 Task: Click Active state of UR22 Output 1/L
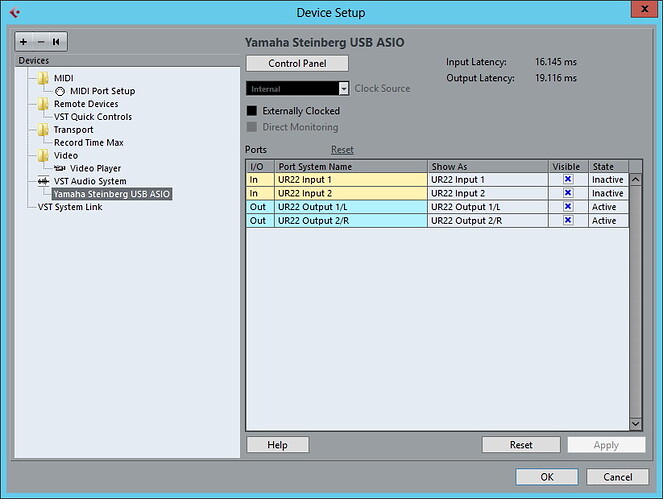[608, 207]
